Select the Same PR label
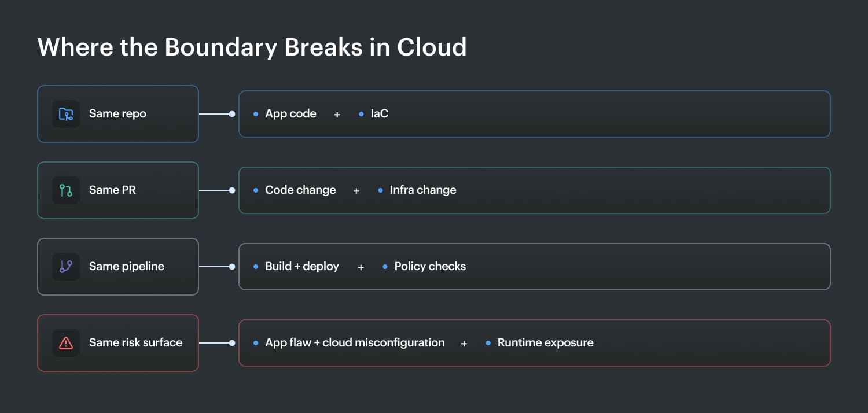 coord(112,190)
